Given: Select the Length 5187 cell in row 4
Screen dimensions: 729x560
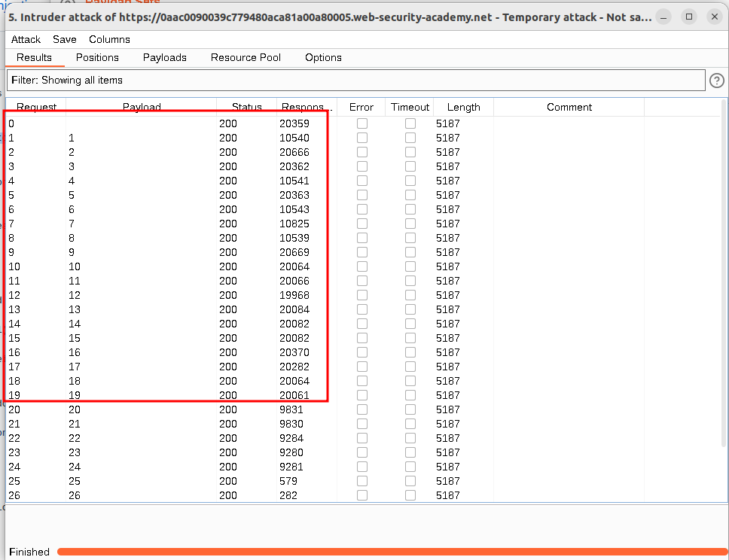Looking at the screenshot, I should pyautogui.click(x=448, y=181).
